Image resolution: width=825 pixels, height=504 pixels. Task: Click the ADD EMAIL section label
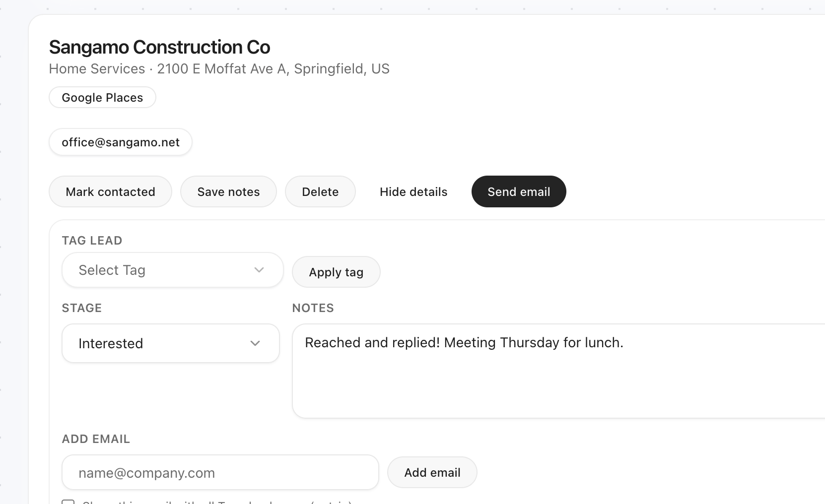tap(96, 439)
